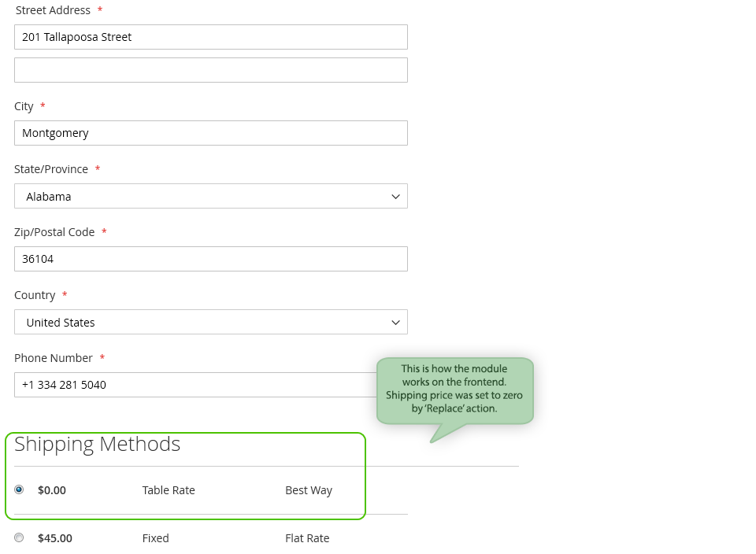Edit the Zip/Postal Code field with 36104
756x554 pixels.
210,259
